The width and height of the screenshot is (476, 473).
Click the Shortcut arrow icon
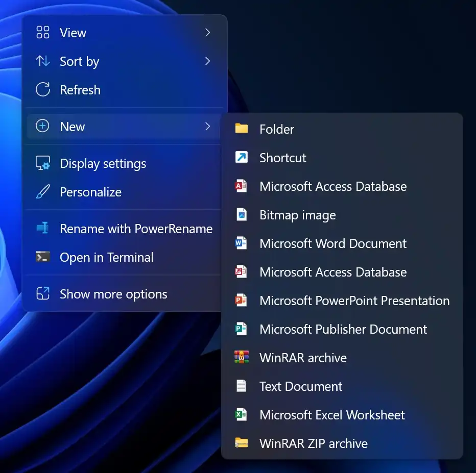pyautogui.click(x=242, y=157)
